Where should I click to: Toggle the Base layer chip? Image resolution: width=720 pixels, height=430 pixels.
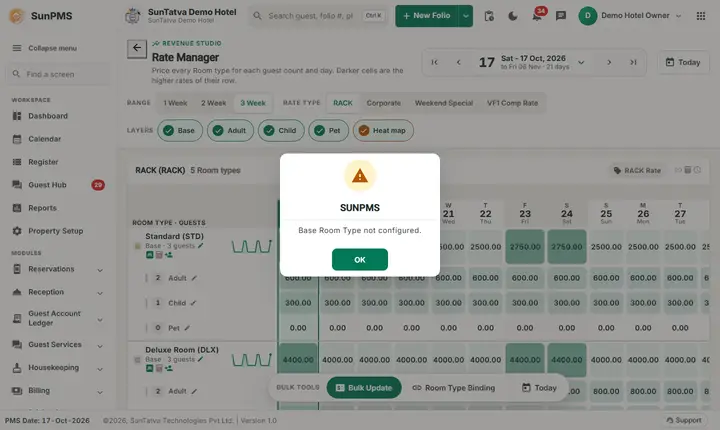click(x=180, y=130)
